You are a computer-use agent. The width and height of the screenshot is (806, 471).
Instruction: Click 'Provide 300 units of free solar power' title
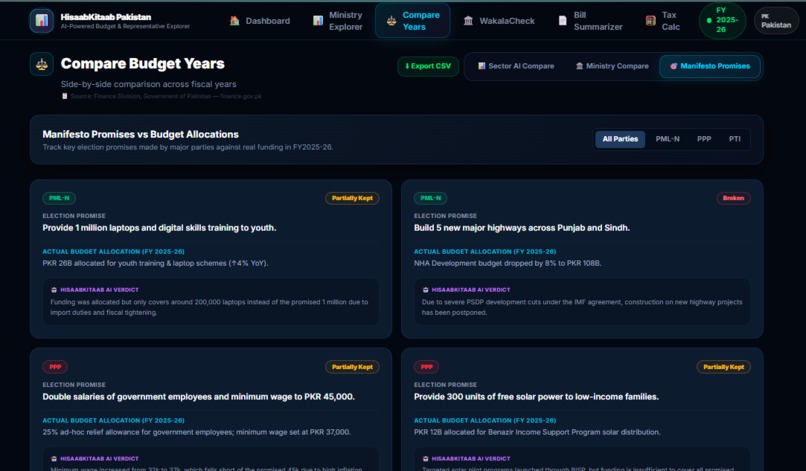pyautogui.click(x=536, y=397)
